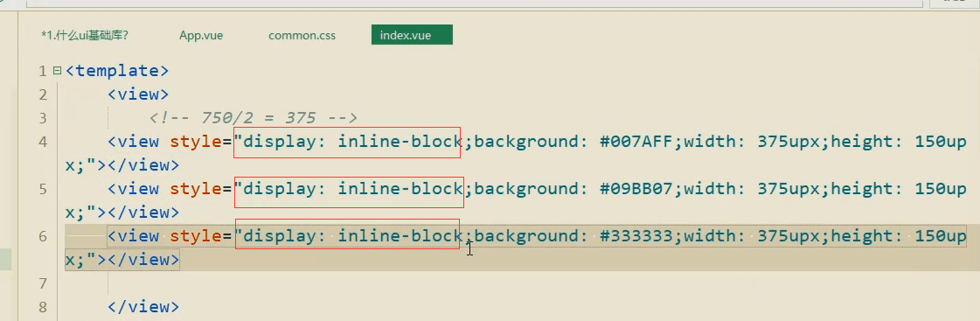Click line number 1 in the gutter

coord(43,71)
